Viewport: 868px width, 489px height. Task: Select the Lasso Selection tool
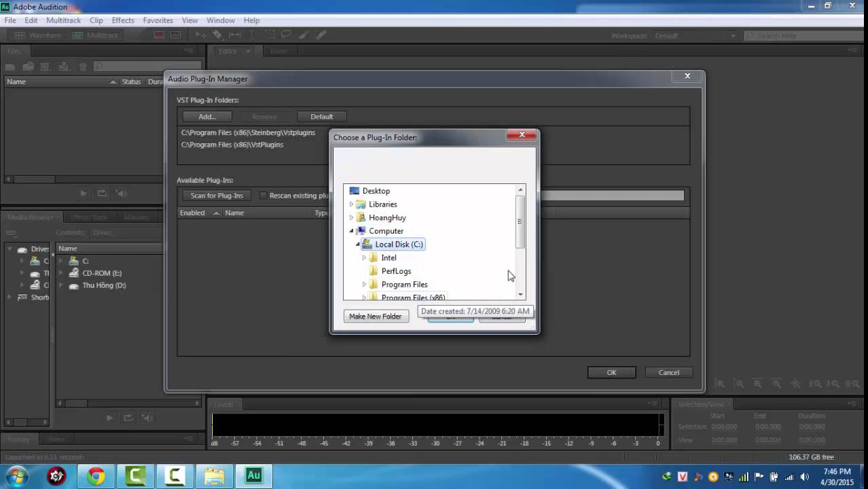286,35
